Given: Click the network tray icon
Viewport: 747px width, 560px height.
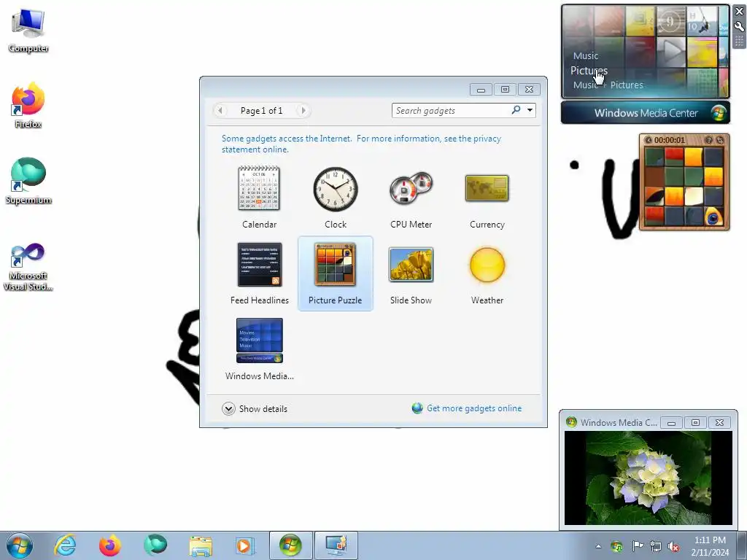Looking at the screenshot, I should point(656,546).
